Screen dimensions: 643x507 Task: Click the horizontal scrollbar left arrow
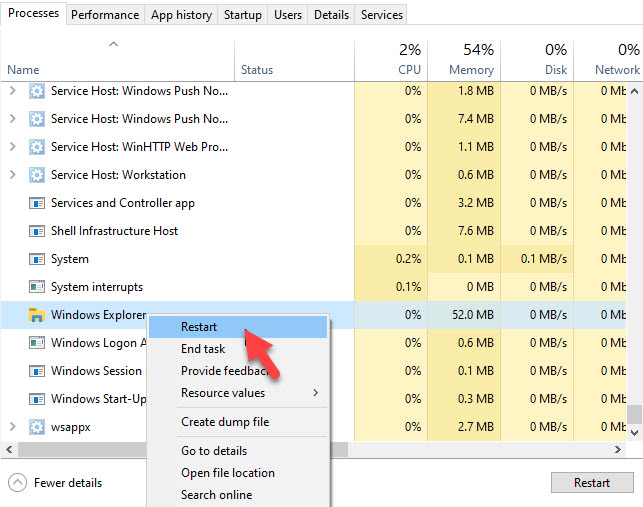pos(9,450)
